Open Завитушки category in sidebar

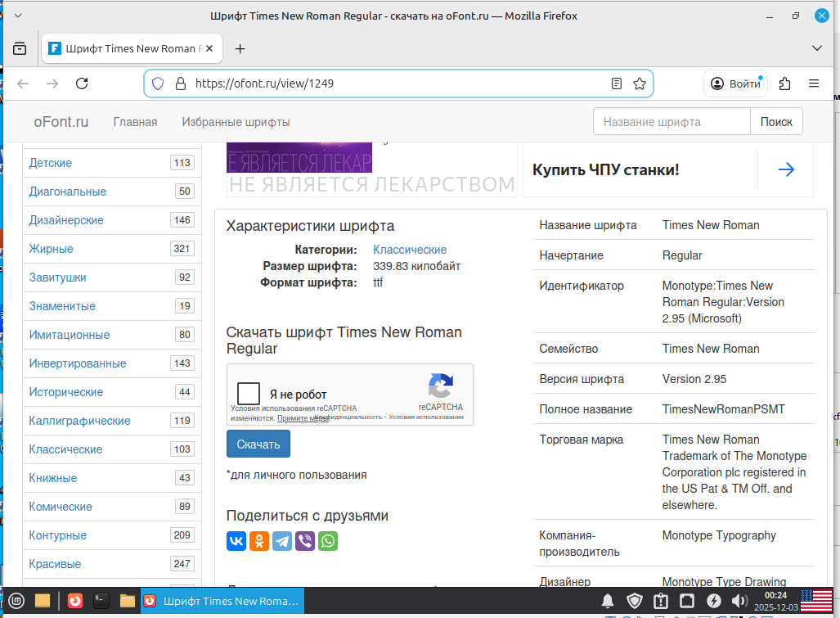(x=57, y=277)
